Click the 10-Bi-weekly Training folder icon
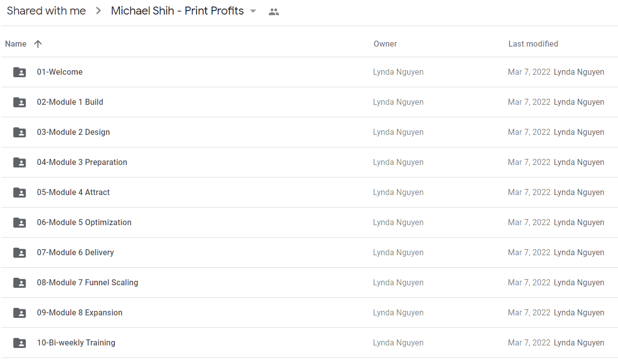This screenshot has width=618, height=364. click(20, 343)
